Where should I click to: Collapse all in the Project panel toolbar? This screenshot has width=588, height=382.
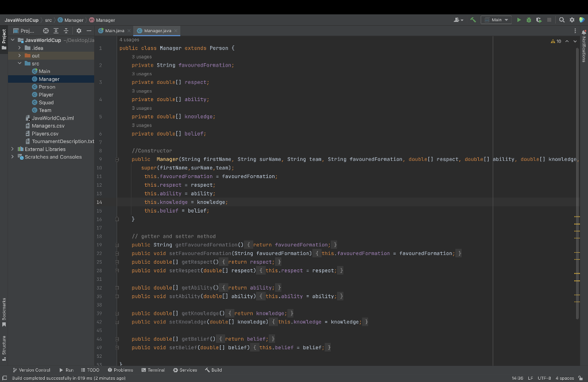pyautogui.click(x=66, y=31)
